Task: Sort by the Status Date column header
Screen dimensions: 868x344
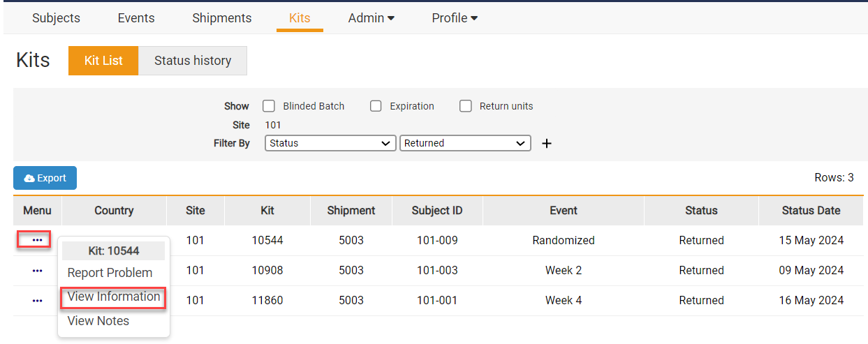Action: point(811,210)
